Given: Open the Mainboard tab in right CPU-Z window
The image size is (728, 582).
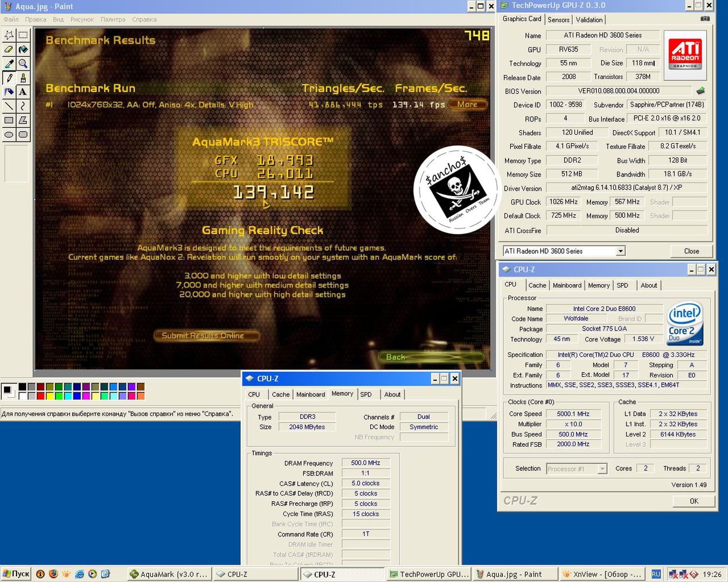Looking at the screenshot, I should pyautogui.click(x=567, y=285).
